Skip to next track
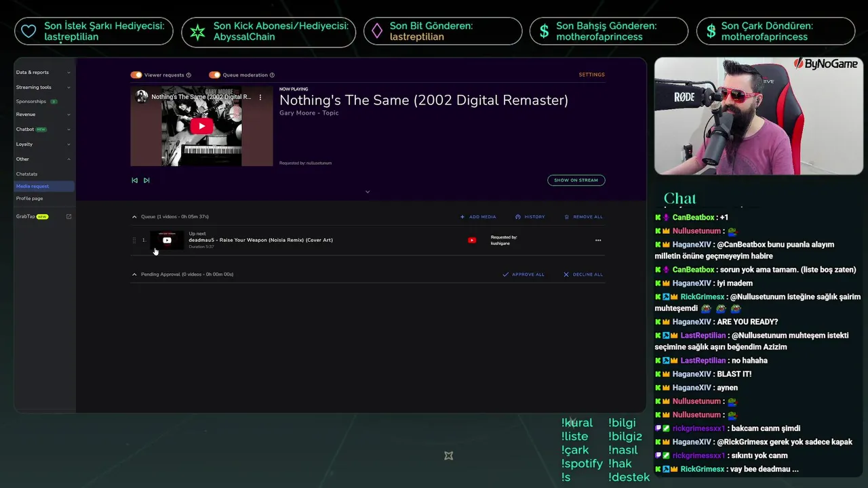This screenshot has width=868, height=488. coord(146,180)
